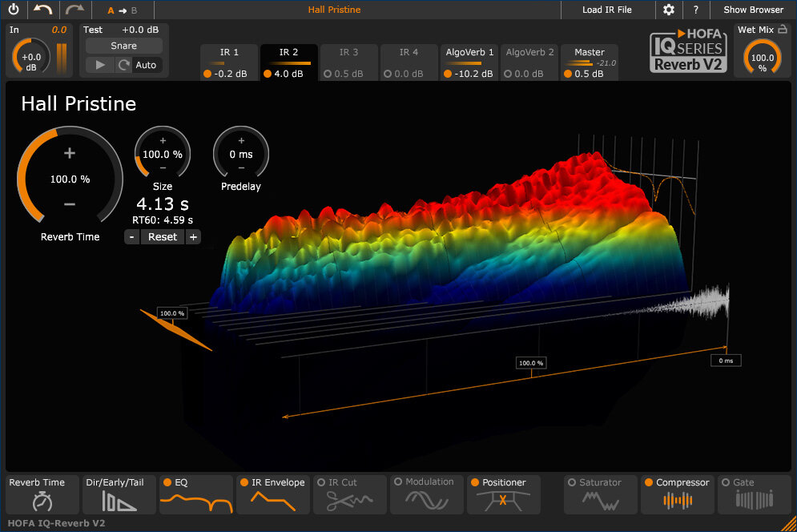Click the Reset button under reverb time
The image size is (797, 532).
(x=162, y=236)
